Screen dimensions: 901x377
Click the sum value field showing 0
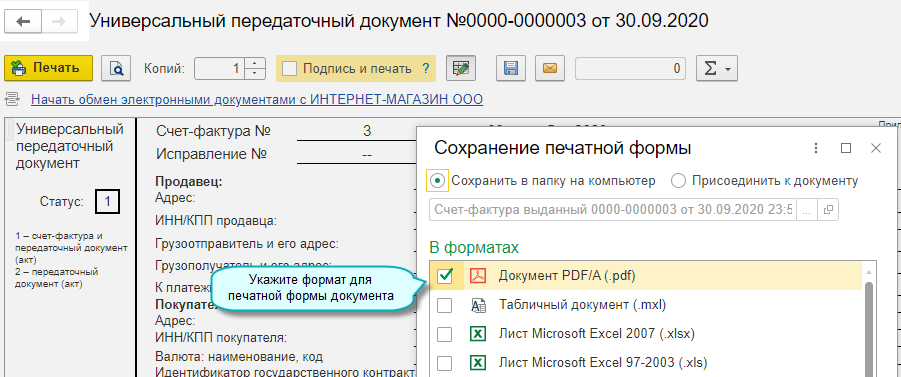coord(630,68)
